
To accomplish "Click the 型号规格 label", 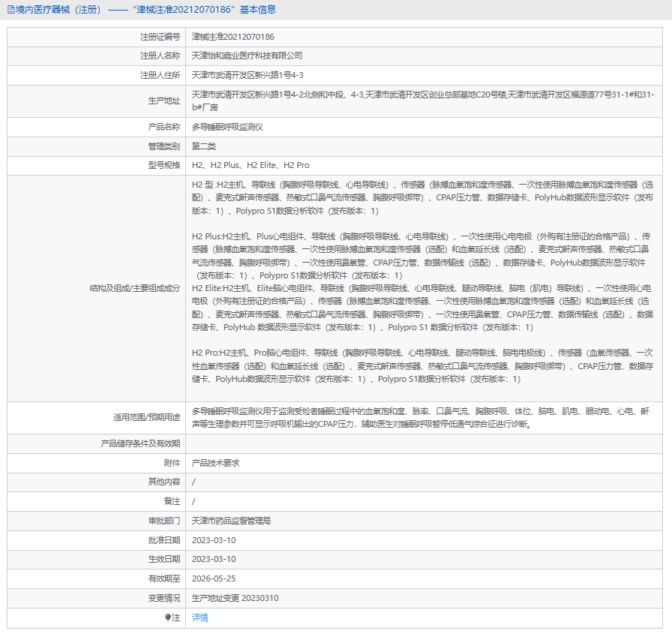I will point(164,165).
